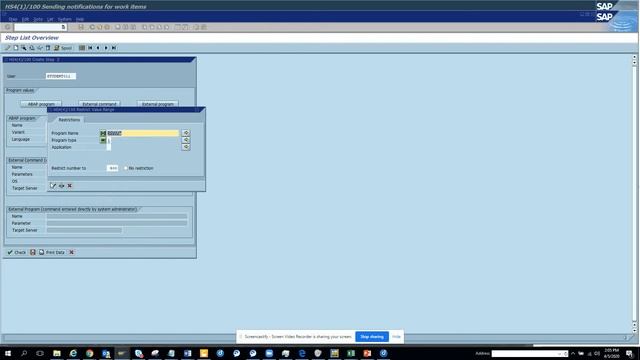This screenshot has width=640, height=360.
Task: Open the System menu
Action: click(64, 19)
